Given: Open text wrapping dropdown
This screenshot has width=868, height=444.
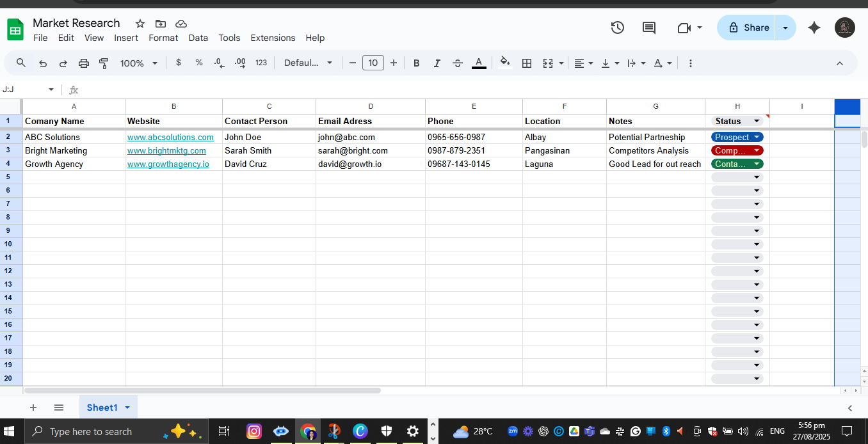Looking at the screenshot, I should click(636, 63).
